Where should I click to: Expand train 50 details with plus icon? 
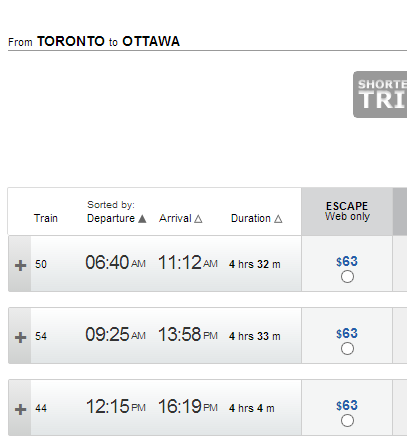click(20, 265)
